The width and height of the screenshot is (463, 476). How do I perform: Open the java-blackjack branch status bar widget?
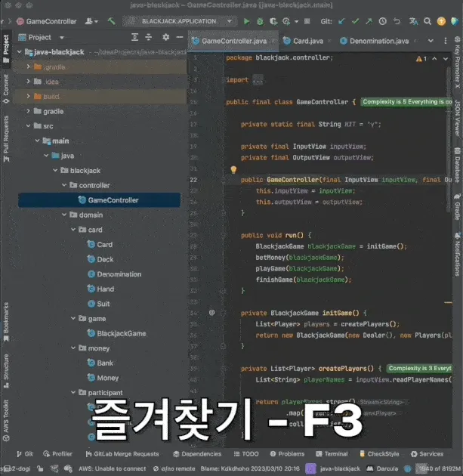coord(340,468)
